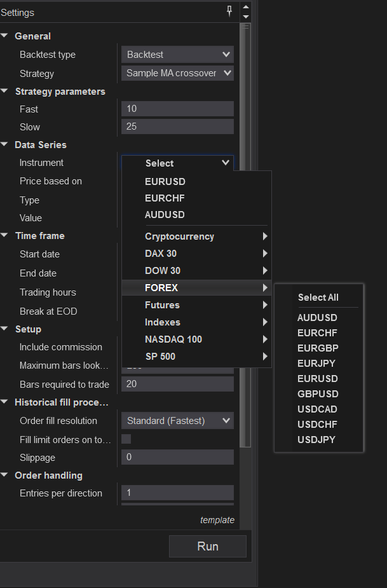Click Select All in FOREX list
The height and width of the screenshot is (588, 387).
[318, 297]
